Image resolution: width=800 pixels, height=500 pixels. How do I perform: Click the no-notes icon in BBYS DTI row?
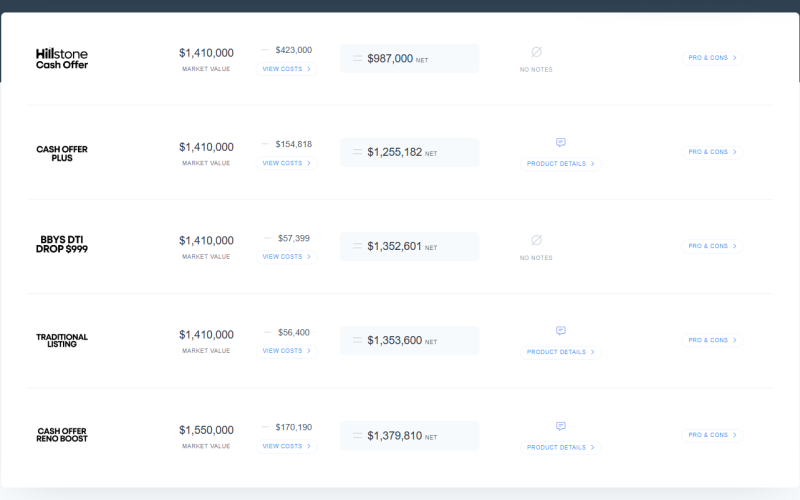pos(536,240)
